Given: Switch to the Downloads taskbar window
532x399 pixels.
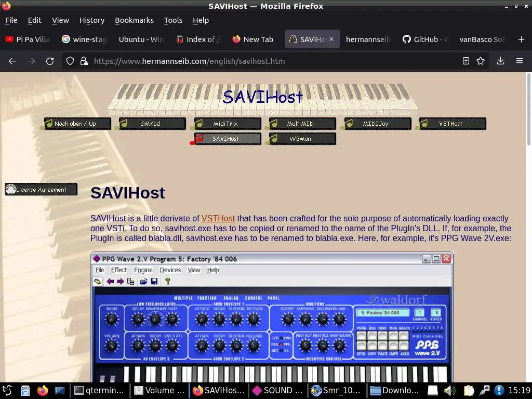Looking at the screenshot, I should pos(395,391).
